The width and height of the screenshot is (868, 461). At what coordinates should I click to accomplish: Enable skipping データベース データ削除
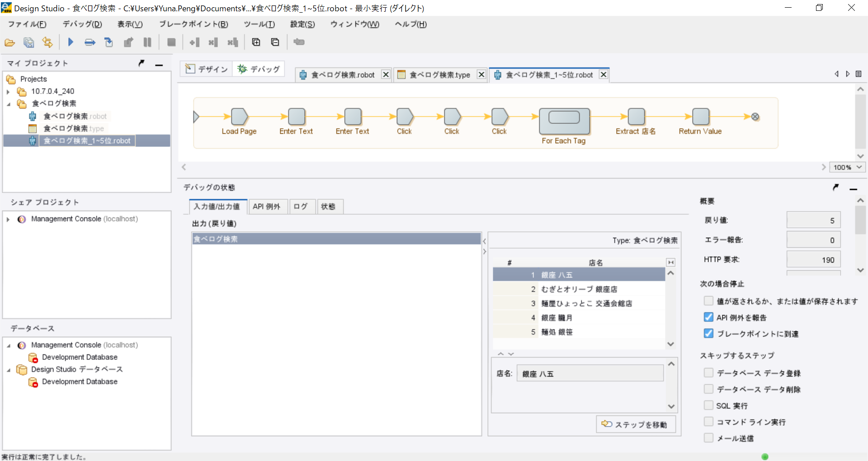point(708,389)
